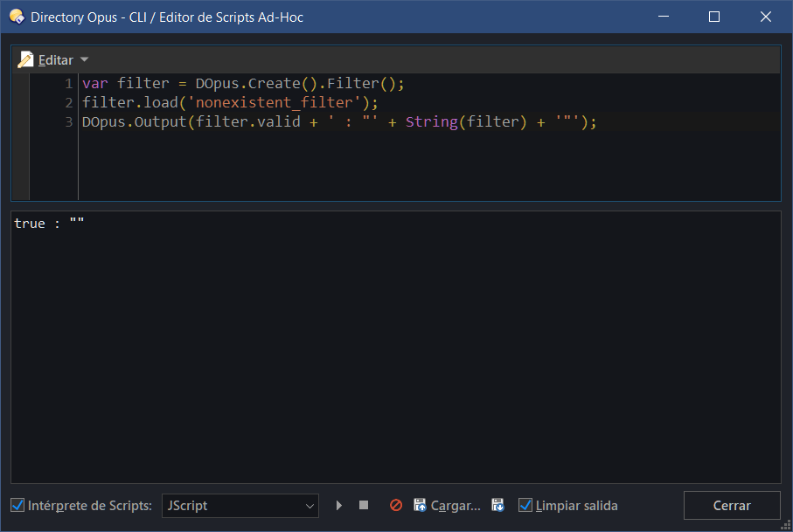Click line 2 with filter.load call
The width and height of the screenshot is (793, 532).
click(230, 102)
